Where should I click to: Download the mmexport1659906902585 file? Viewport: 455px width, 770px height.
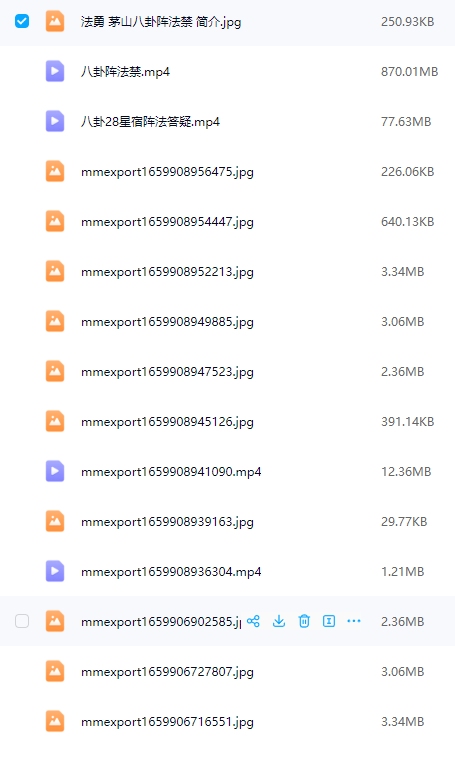[x=279, y=621]
